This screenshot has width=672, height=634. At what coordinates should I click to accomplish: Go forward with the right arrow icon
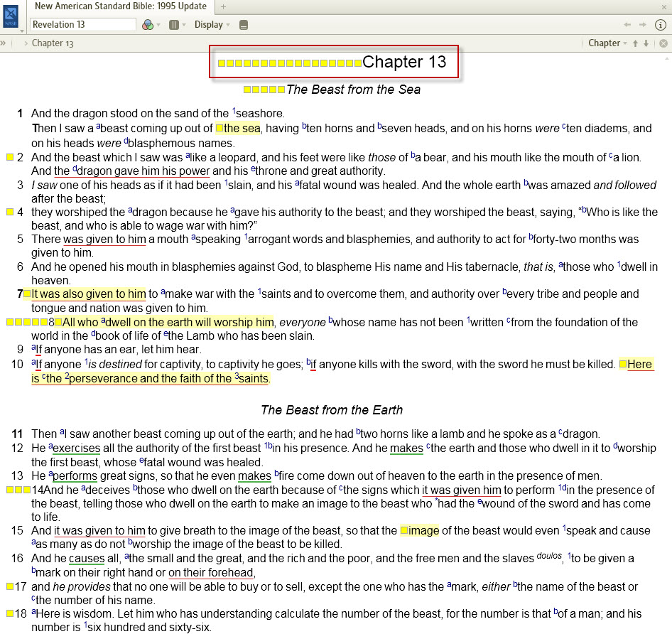click(642, 25)
